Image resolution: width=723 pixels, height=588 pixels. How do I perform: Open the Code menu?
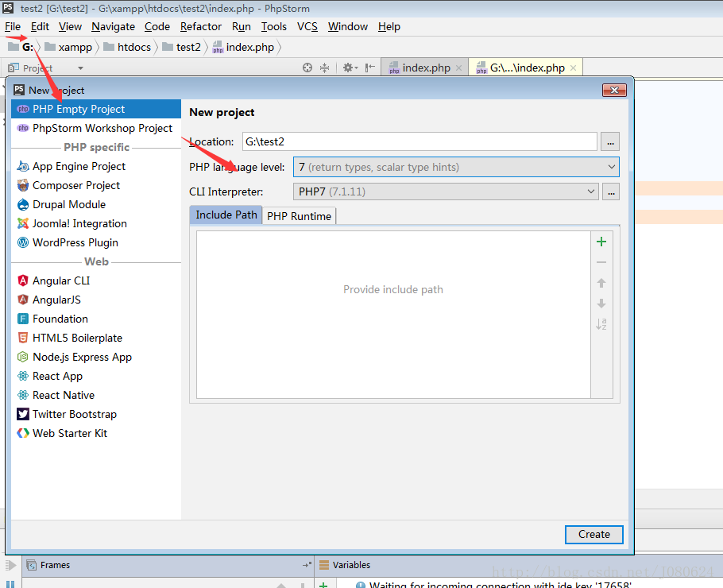(x=157, y=27)
